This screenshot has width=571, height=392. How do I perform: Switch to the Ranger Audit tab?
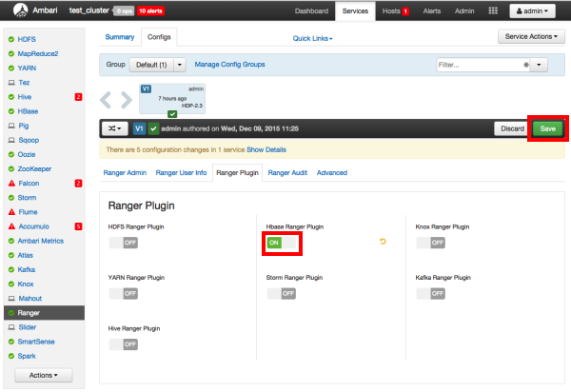tap(287, 173)
